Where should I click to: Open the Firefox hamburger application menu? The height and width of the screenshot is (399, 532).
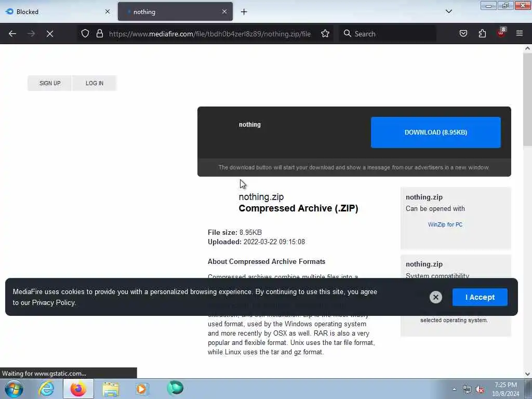pos(520,34)
